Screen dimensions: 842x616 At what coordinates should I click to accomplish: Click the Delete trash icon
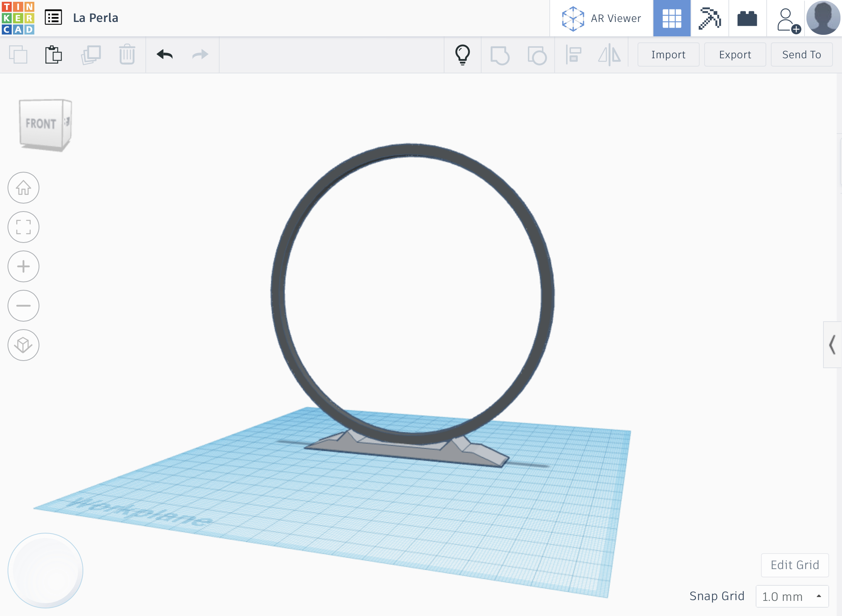point(127,55)
